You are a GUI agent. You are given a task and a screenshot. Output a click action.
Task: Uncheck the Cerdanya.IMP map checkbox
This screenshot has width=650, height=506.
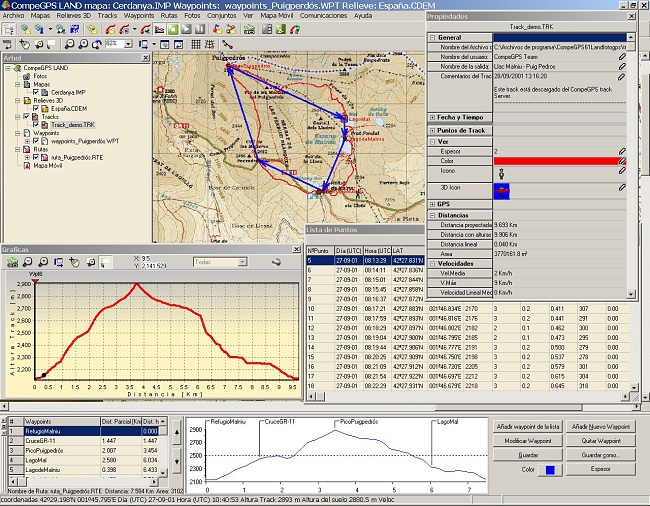point(36,92)
